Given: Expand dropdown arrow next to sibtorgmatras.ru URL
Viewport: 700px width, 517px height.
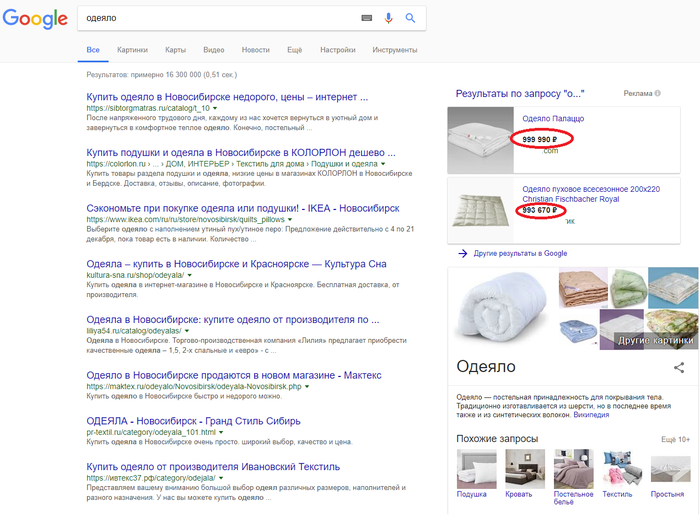Looking at the screenshot, I should tap(216, 108).
